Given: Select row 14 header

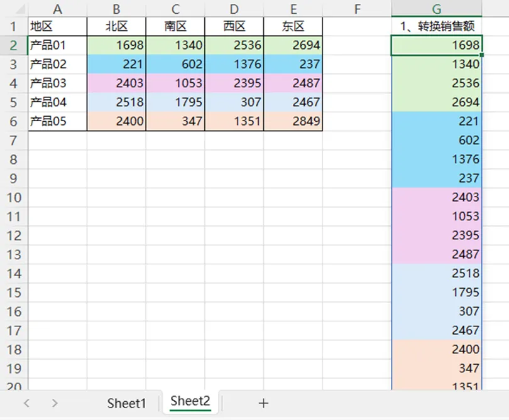Looking at the screenshot, I should tap(13, 274).
